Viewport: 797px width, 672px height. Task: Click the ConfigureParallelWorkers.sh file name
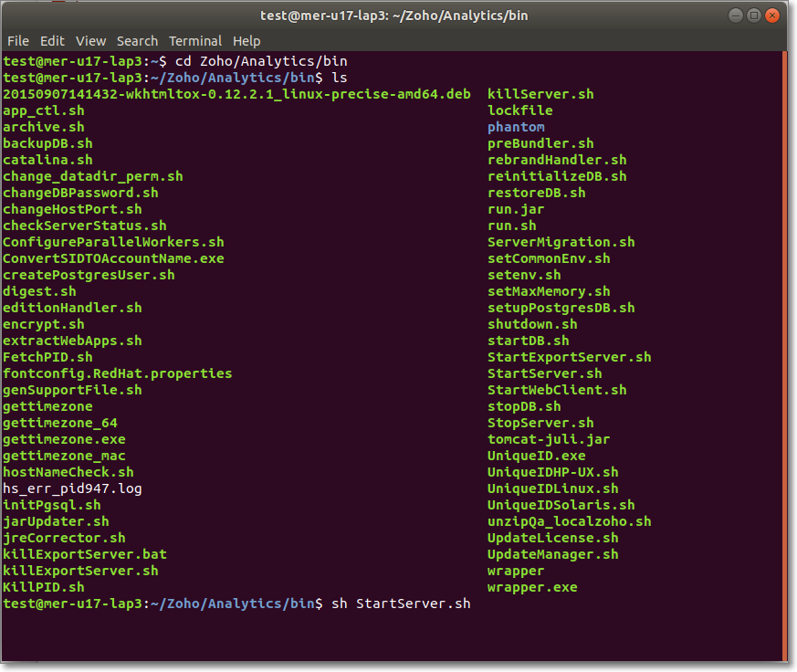coord(113,242)
